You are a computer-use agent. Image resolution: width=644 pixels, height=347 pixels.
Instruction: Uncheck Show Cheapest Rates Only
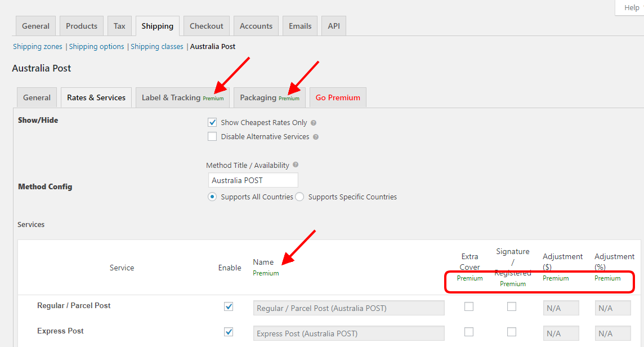point(212,122)
